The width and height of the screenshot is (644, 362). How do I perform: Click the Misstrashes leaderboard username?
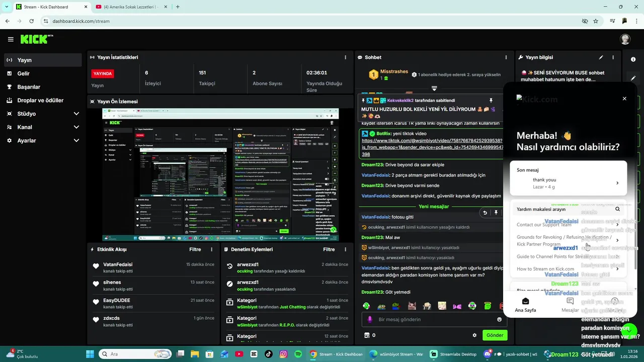[x=394, y=71]
